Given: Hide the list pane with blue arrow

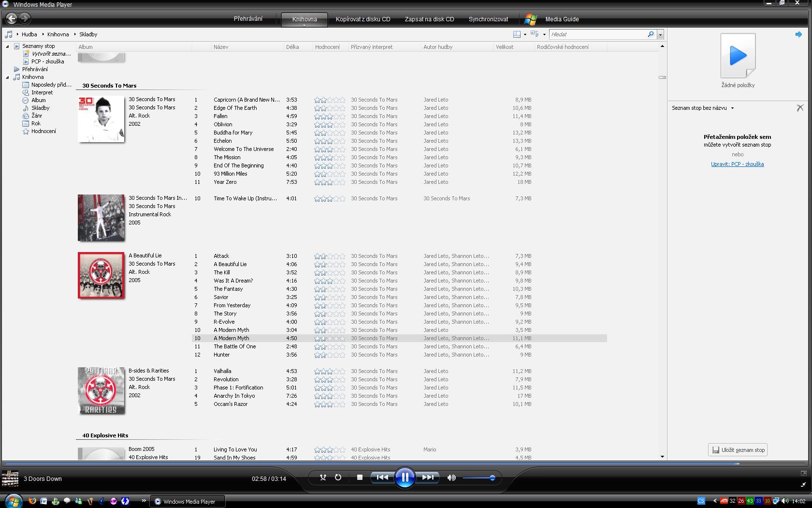Looking at the screenshot, I should click(x=798, y=34).
